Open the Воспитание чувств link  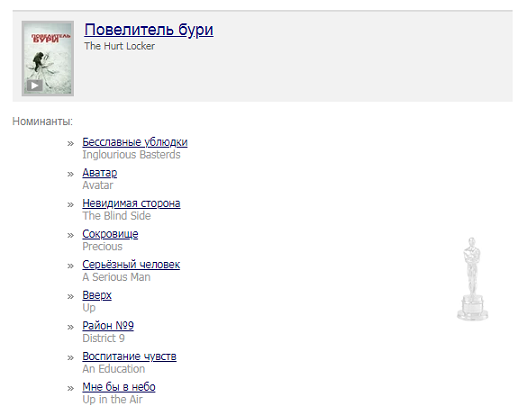(x=129, y=356)
